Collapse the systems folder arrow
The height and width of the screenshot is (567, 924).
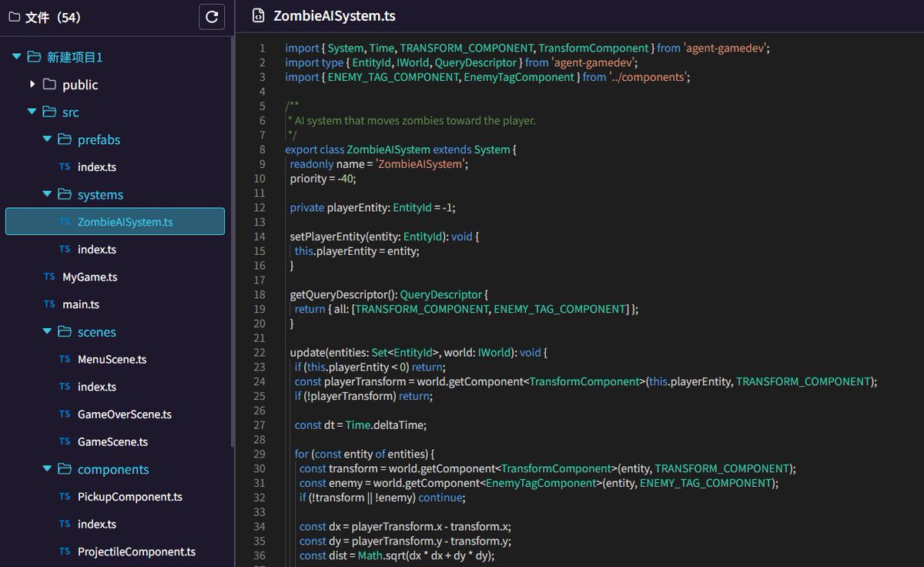(x=47, y=194)
